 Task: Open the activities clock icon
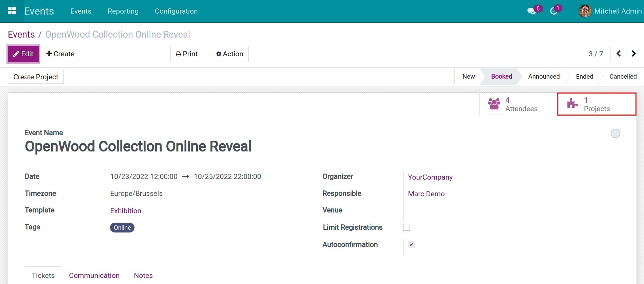pos(554,11)
